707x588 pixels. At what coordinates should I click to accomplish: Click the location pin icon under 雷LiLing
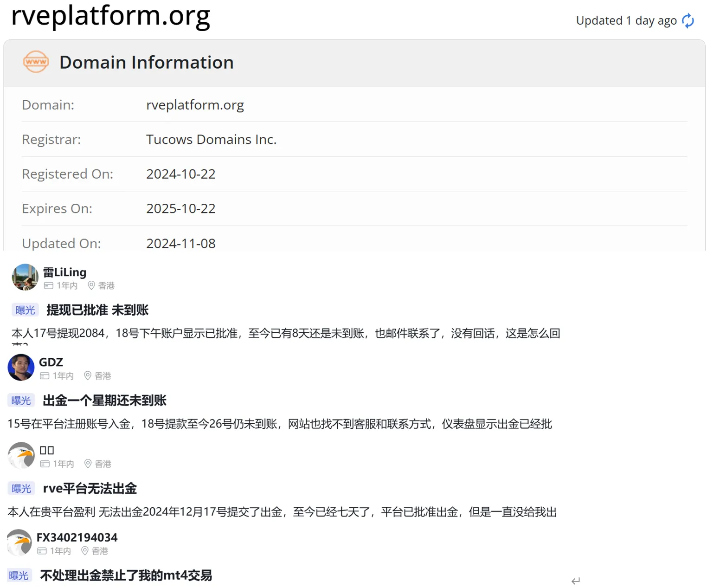(91, 285)
